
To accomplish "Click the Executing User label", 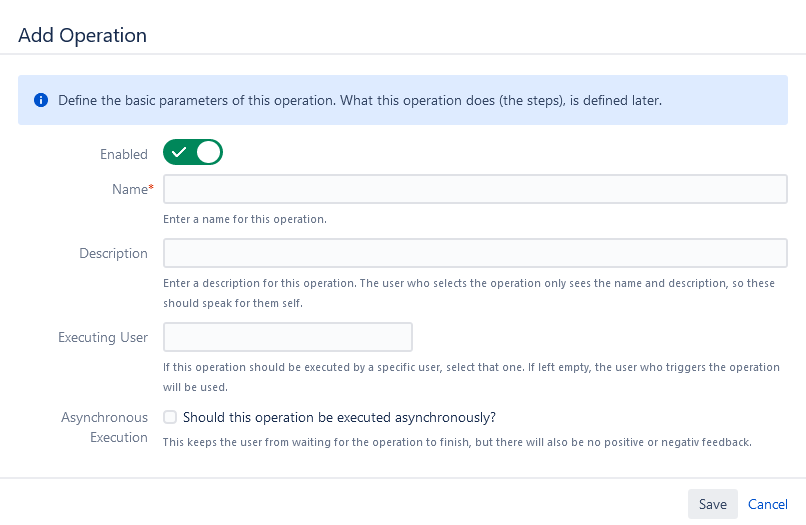I will [103, 337].
